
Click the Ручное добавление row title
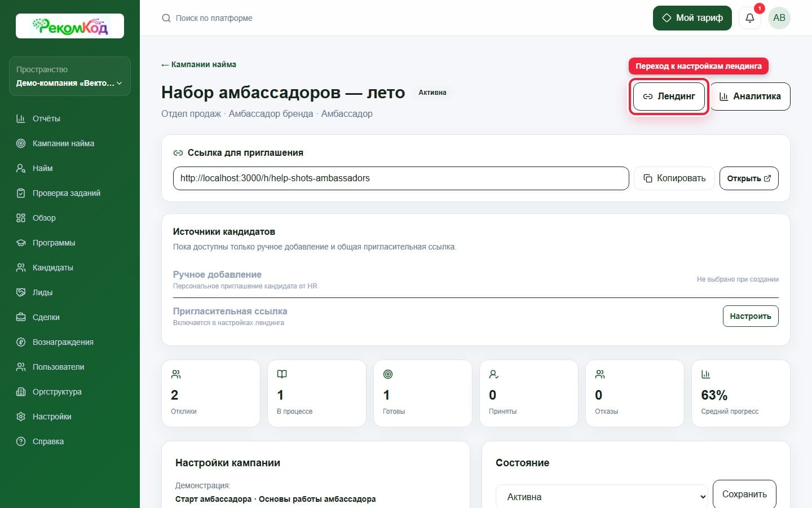coord(217,274)
